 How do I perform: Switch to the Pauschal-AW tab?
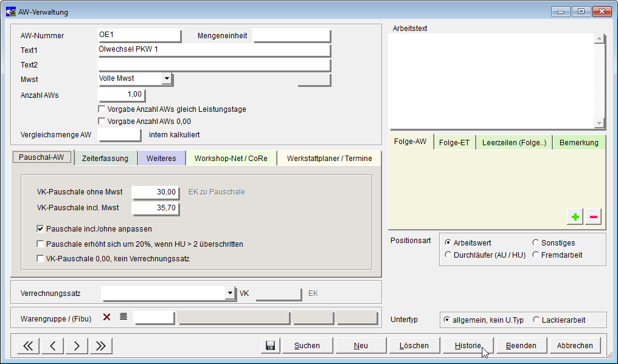[42, 157]
